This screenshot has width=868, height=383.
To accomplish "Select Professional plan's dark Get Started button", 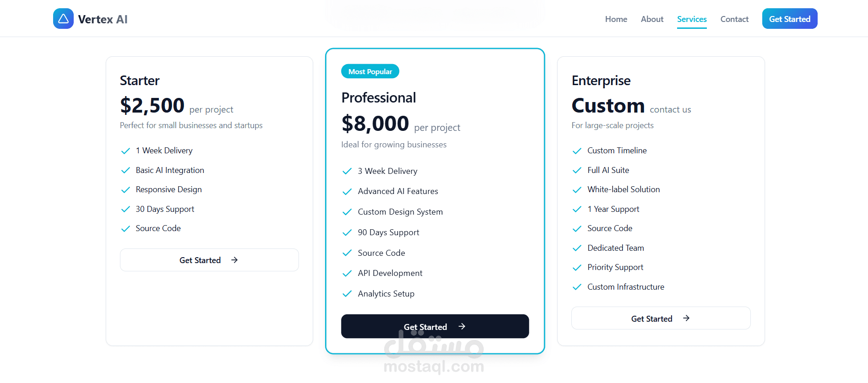I will pyautogui.click(x=434, y=326).
